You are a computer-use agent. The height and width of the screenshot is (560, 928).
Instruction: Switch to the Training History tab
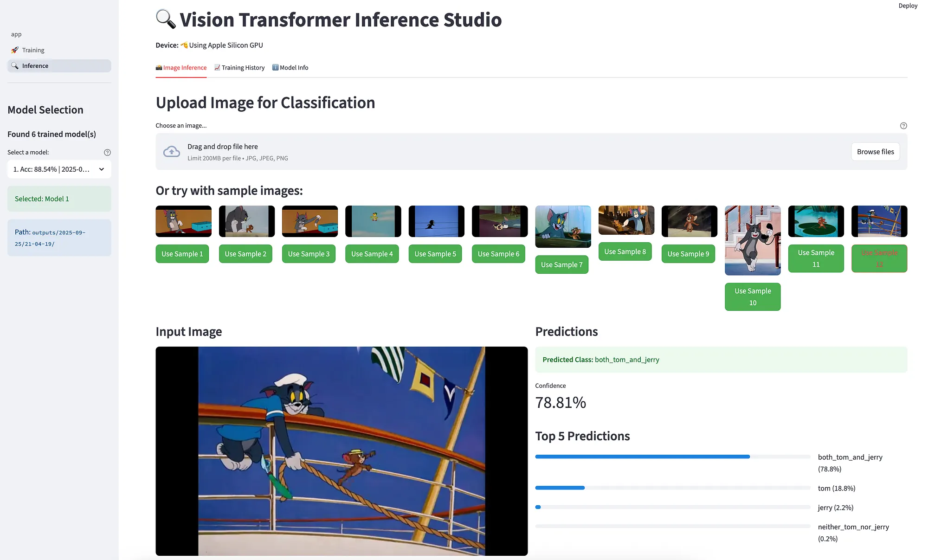click(x=239, y=68)
